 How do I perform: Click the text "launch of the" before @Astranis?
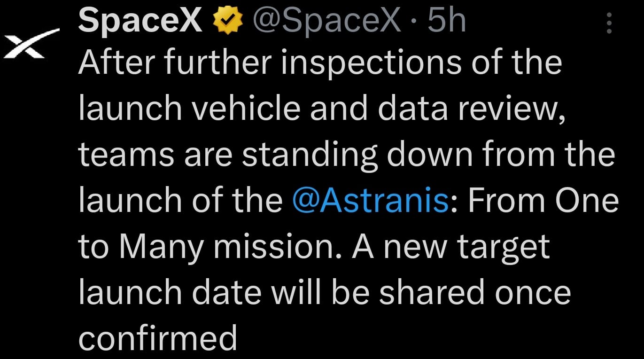coord(180,201)
